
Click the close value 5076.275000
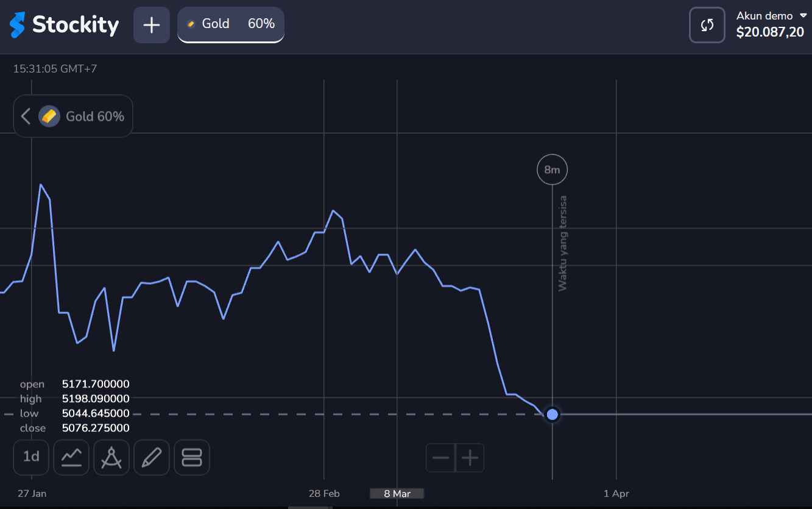tap(96, 428)
